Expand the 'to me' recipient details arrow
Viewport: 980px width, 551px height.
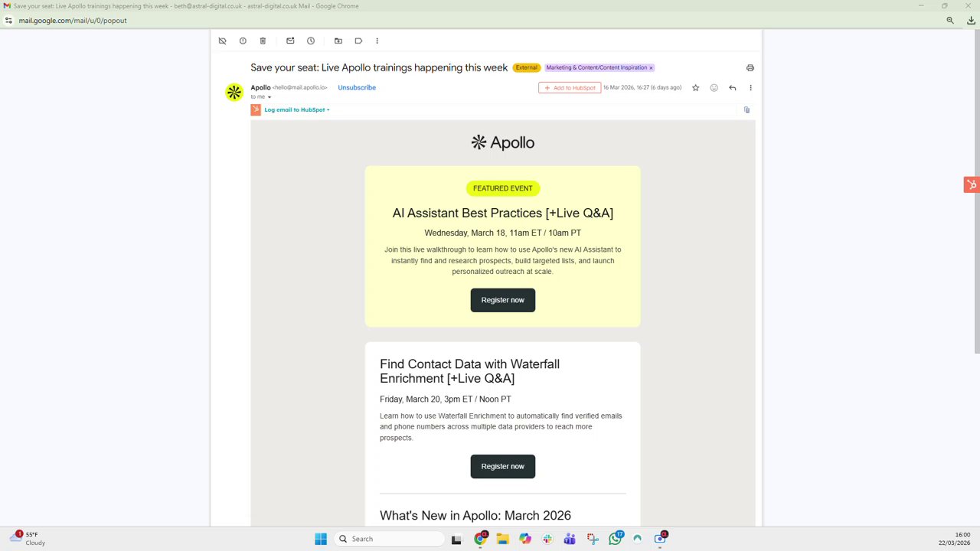click(269, 97)
